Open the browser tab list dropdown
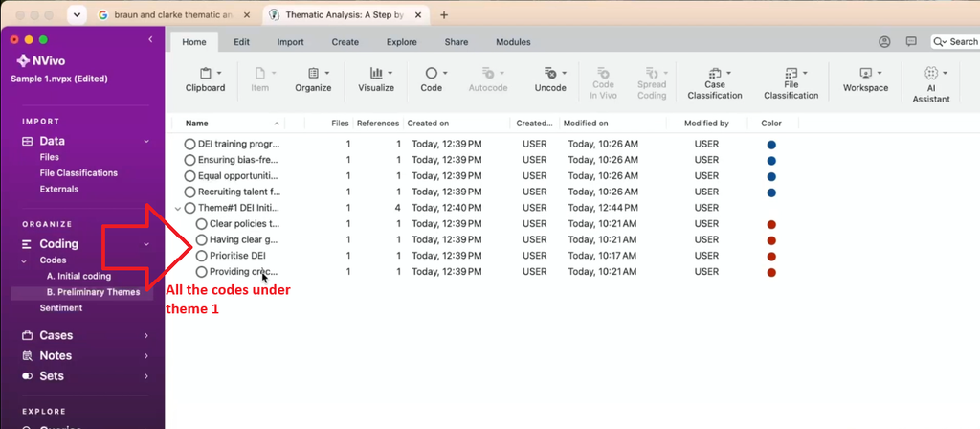The image size is (980, 429). coord(77,15)
